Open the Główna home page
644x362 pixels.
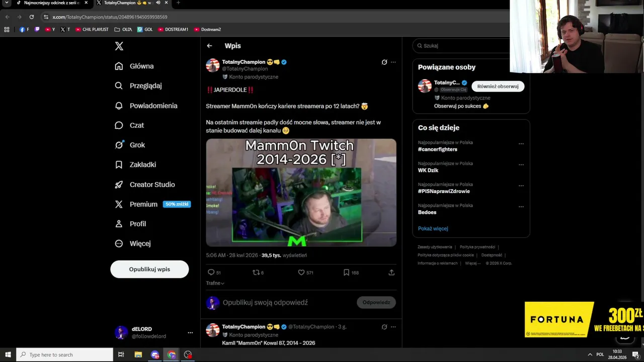click(x=134, y=66)
